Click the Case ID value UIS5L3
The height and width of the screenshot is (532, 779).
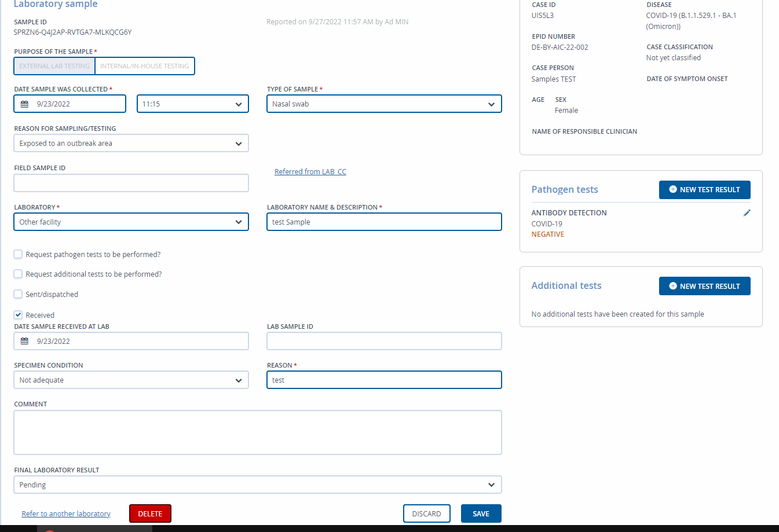(543, 16)
